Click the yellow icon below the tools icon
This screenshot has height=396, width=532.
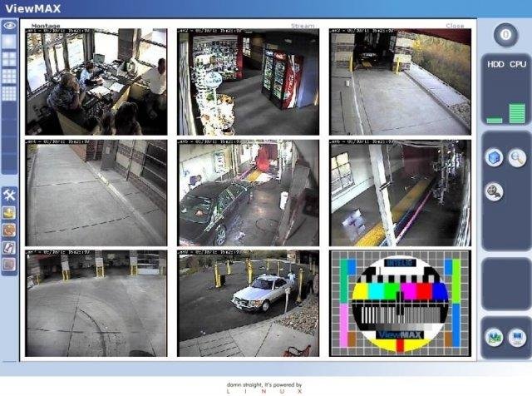coord(9,213)
